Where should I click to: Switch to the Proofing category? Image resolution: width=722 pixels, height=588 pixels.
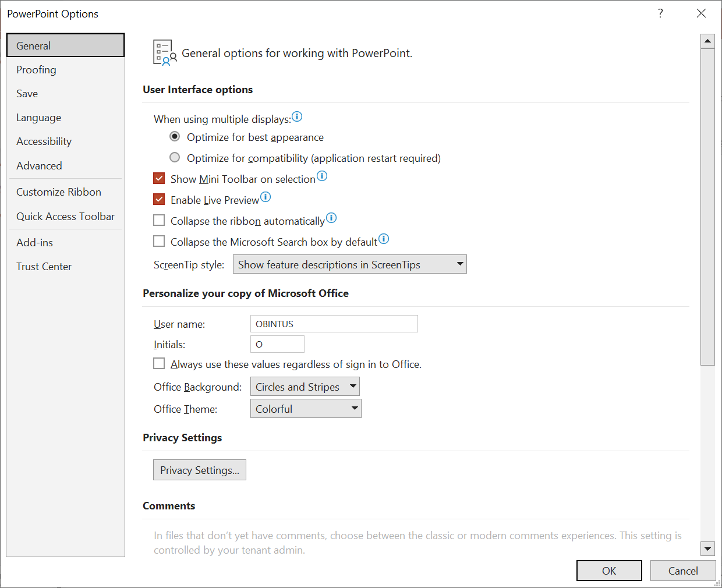36,70
